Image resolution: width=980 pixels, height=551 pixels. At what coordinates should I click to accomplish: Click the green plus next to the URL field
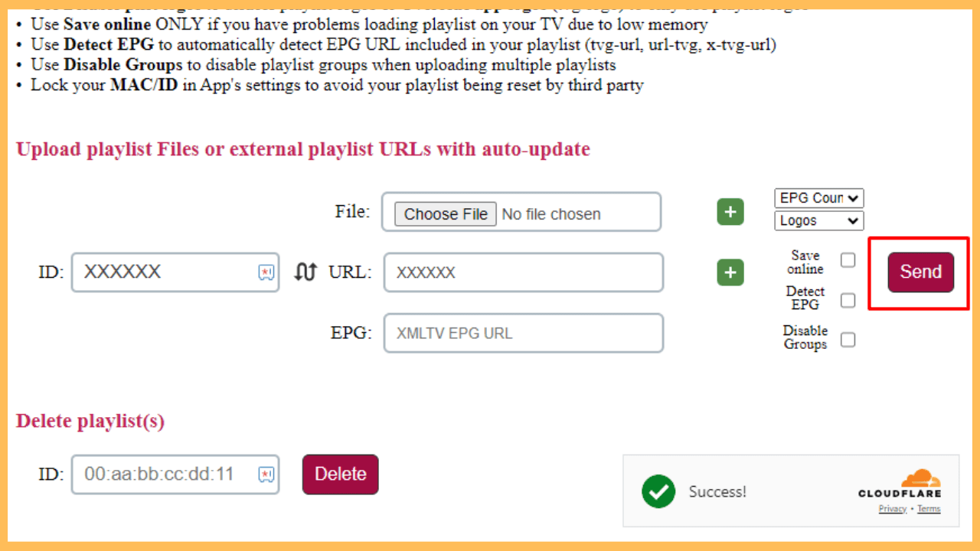click(730, 272)
